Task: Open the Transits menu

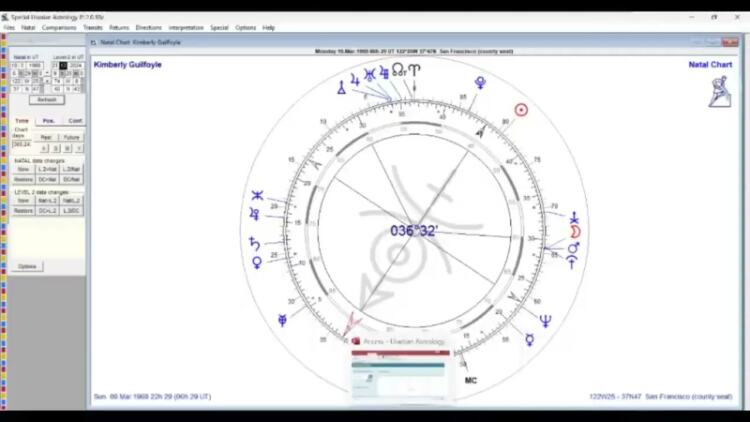Action: [x=93, y=28]
